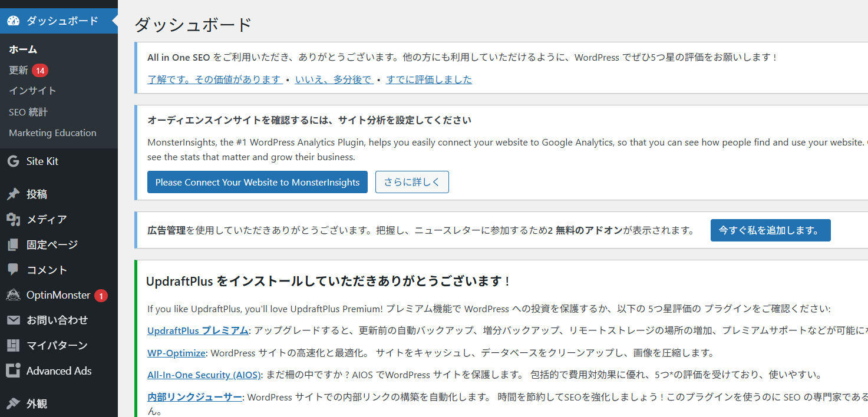Click the red 14 updates badge

40,71
